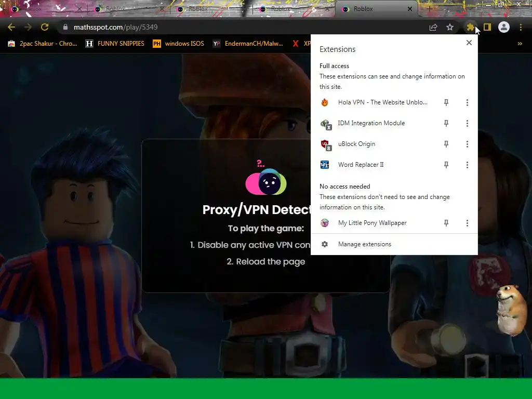This screenshot has width=532, height=399.
Task: Click the now.gg logo on error card
Action: [x=266, y=181]
